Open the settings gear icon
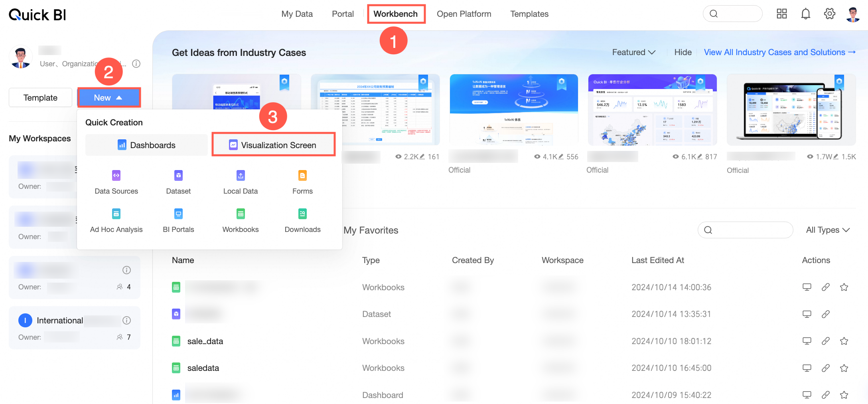868x404 pixels. 830,14
